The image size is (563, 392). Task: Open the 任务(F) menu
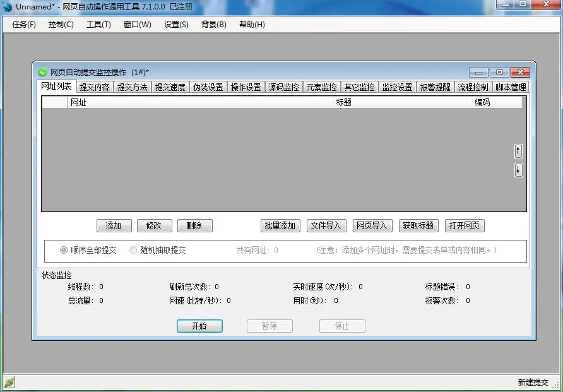tap(24, 25)
